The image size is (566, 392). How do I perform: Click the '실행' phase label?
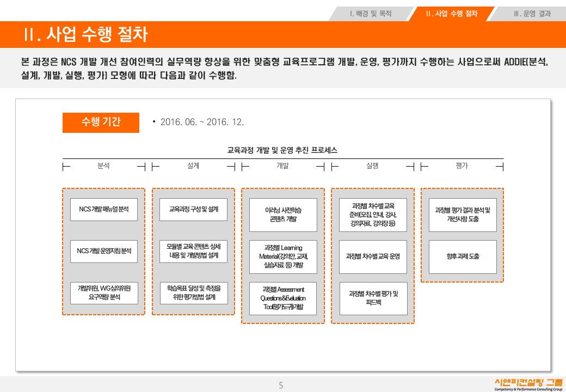pos(372,166)
